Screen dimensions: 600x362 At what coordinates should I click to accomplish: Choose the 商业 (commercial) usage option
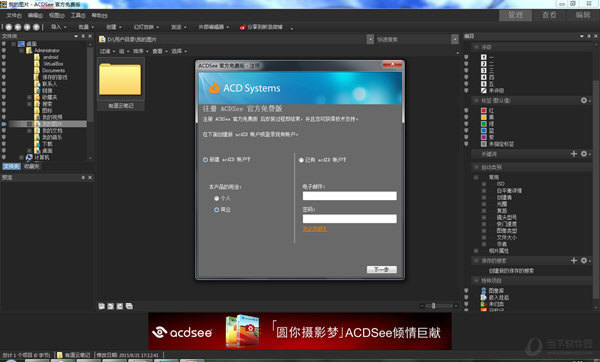[x=217, y=210]
